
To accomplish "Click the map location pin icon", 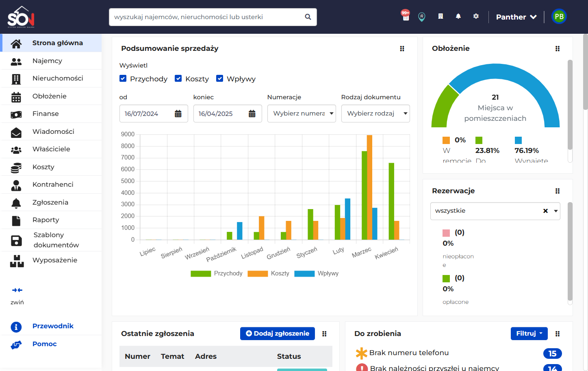I will pos(422,17).
